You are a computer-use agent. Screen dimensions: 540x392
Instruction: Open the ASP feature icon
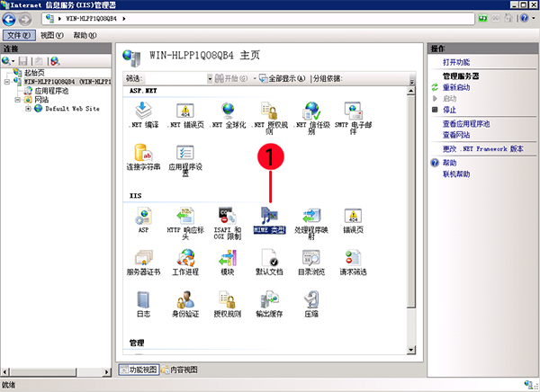pyautogui.click(x=144, y=220)
